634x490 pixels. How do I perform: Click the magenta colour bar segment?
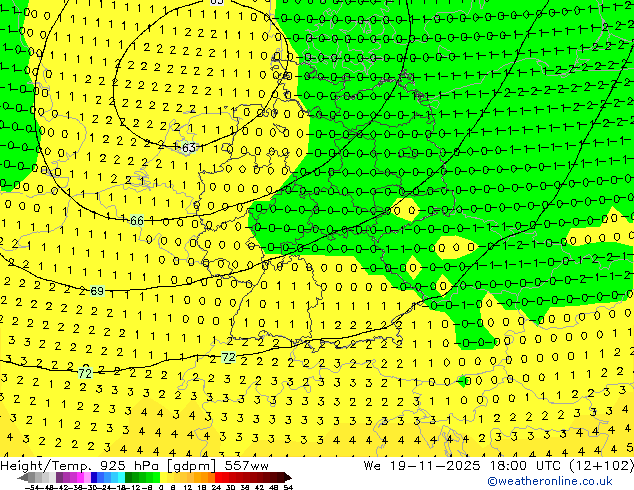point(80,478)
